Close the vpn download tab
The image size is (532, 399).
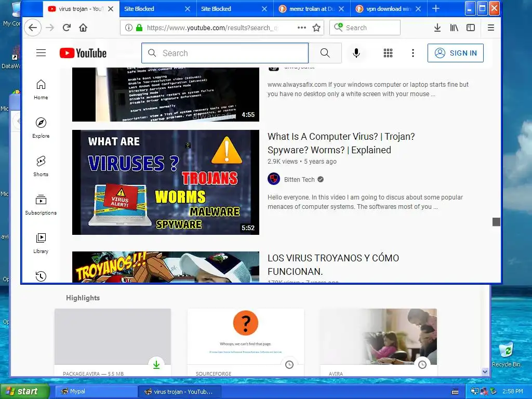pyautogui.click(x=418, y=9)
